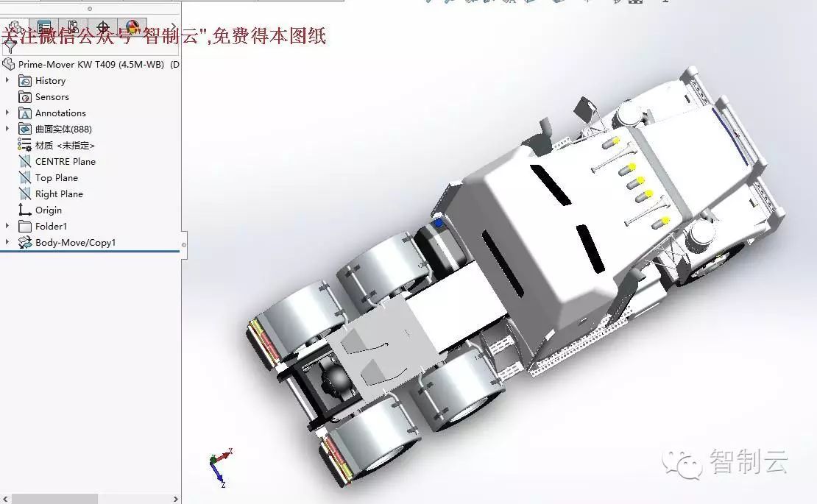Click the CENTRE Plane icon
Viewport: 817px width, 504px height.
[x=24, y=161]
